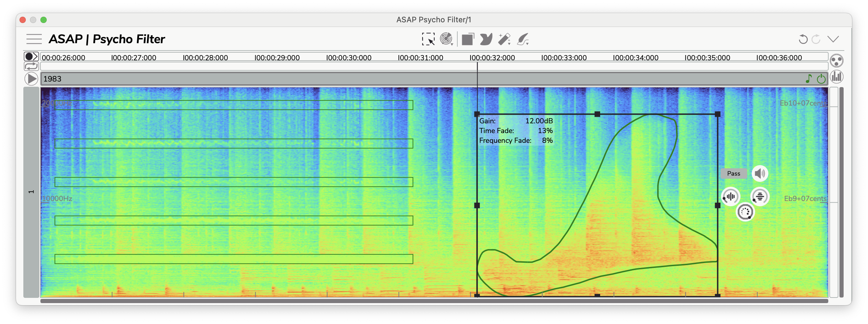Toggle loop playback button

[31, 66]
